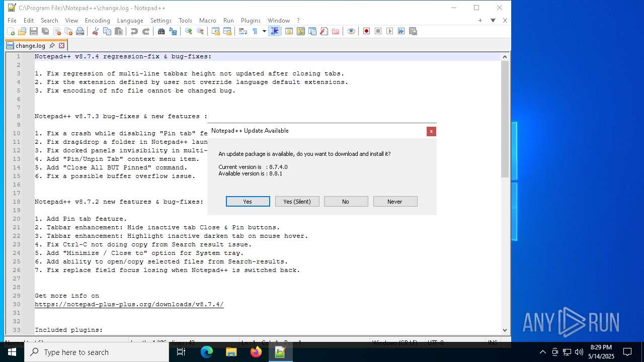Click the Save toolbar icon

34,31
